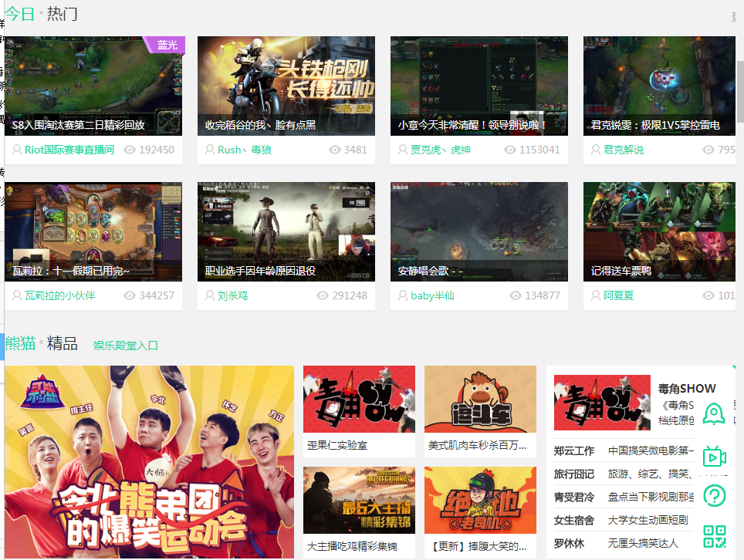Open 小章今天非常清醒 stream thumbnail
Screen dimensions: 744x560
479,86
